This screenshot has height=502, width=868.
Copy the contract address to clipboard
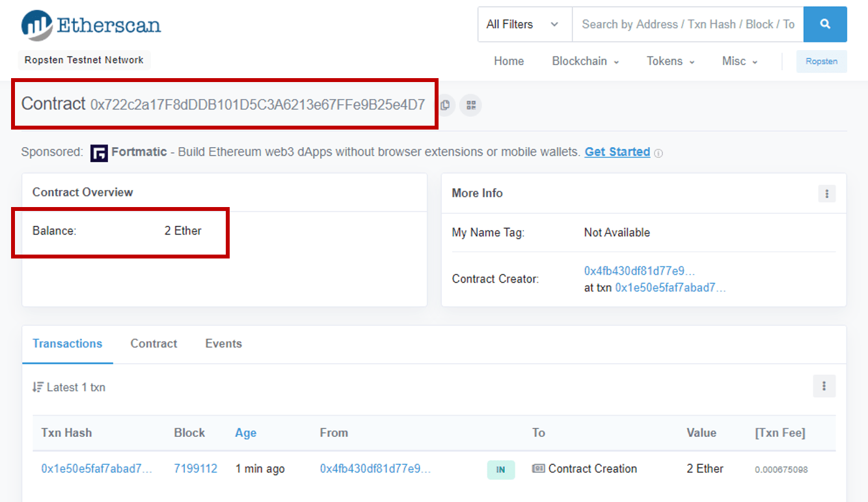point(446,105)
